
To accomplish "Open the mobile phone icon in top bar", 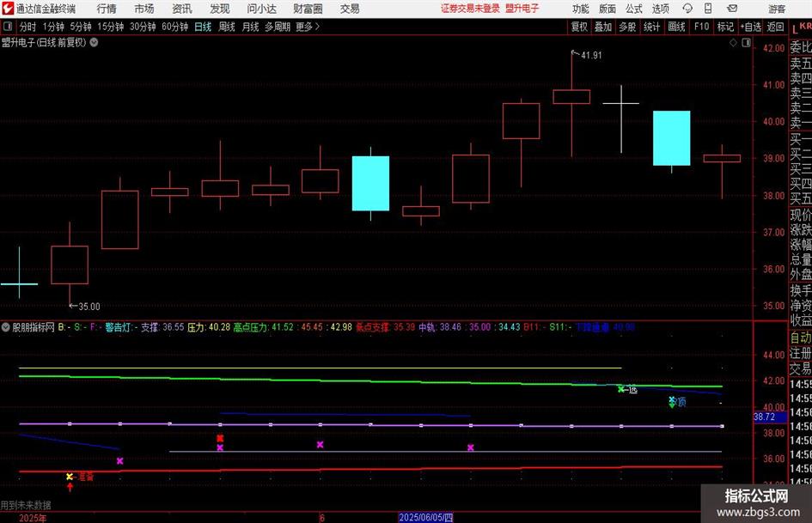I will click(x=708, y=9).
